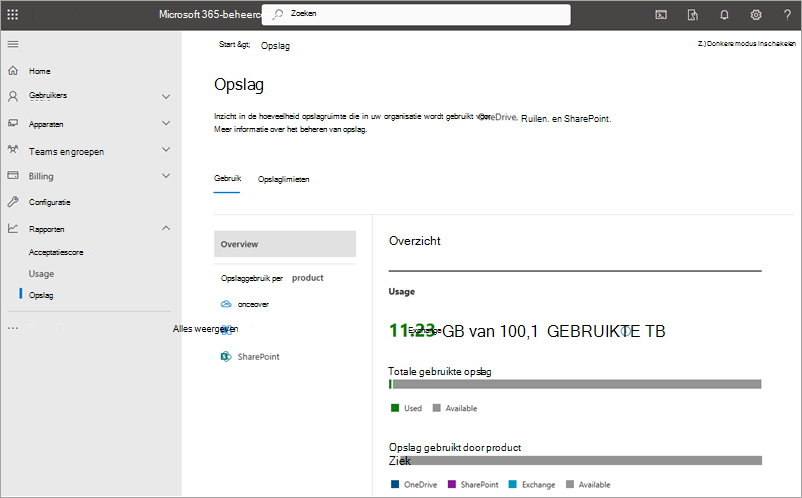This screenshot has width=802, height=498.
Task: Click the 'Microsoft 365-beheercentrum' header title
Action: 210,14
